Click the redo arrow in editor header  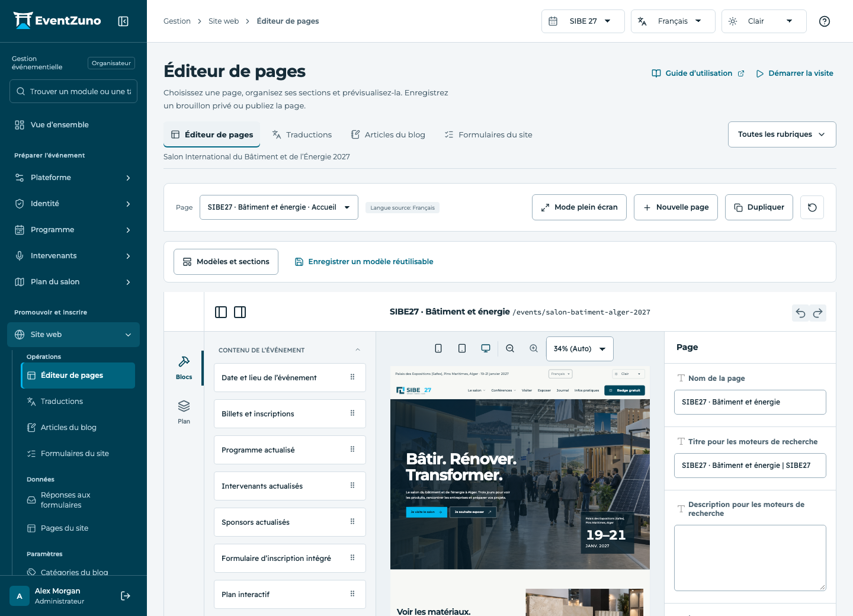818,313
